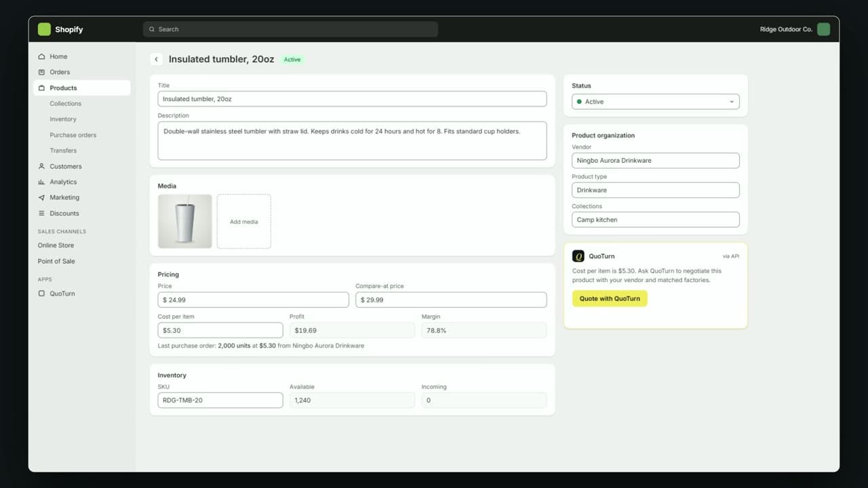Viewport: 868px width, 488px height.
Task: Click the QuoTurn logo in the card
Action: coord(578,256)
